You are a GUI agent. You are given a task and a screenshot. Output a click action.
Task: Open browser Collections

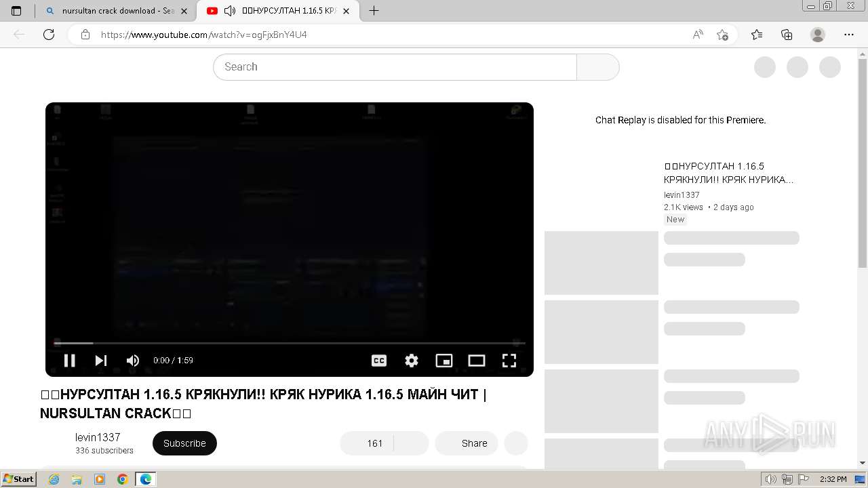[x=787, y=35]
